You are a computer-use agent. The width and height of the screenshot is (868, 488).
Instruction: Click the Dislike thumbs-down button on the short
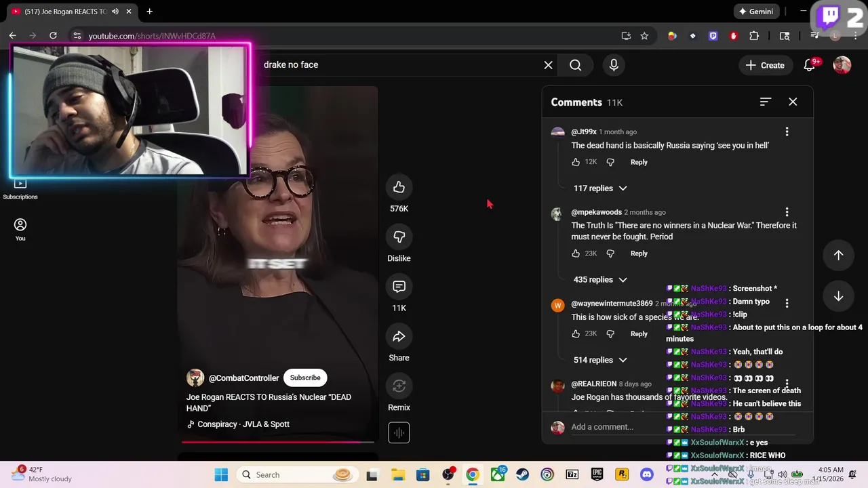(x=399, y=237)
